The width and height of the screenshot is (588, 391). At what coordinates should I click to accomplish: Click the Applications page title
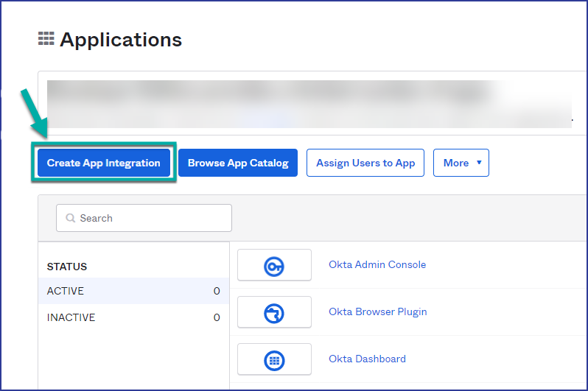(121, 40)
